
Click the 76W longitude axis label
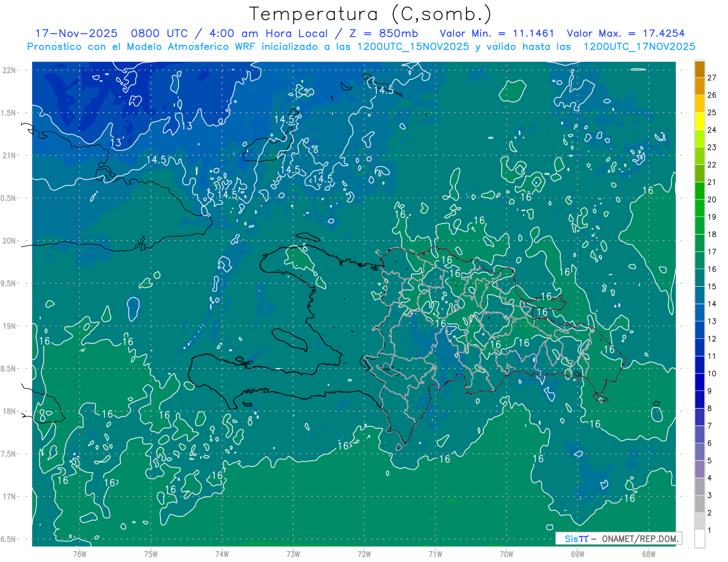tap(79, 554)
